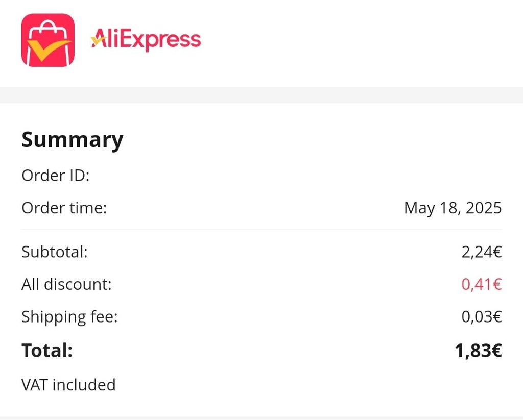Select the 2,24€ subtotal amount
The width and height of the screenshot is (523, 420).
[481, 252]
